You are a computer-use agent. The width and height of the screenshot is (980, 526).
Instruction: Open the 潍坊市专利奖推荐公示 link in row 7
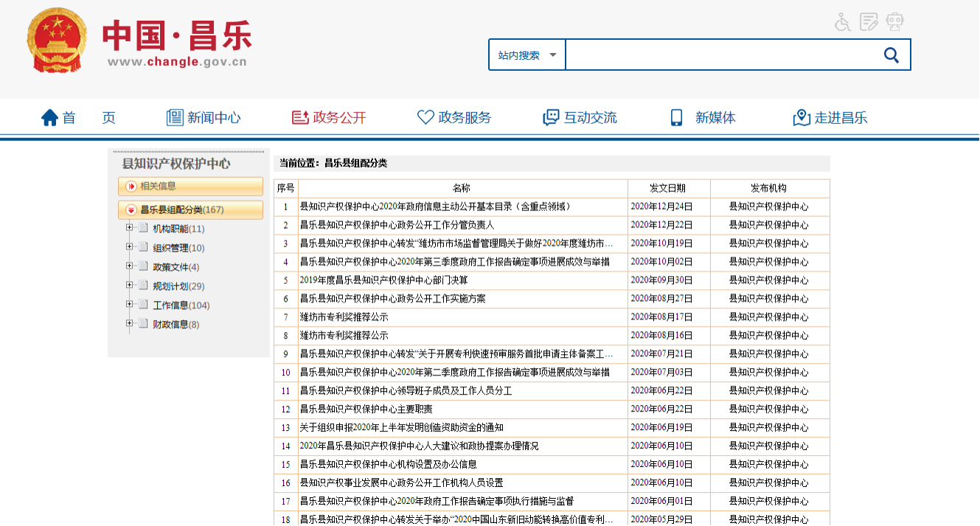[x=344, y=317]
